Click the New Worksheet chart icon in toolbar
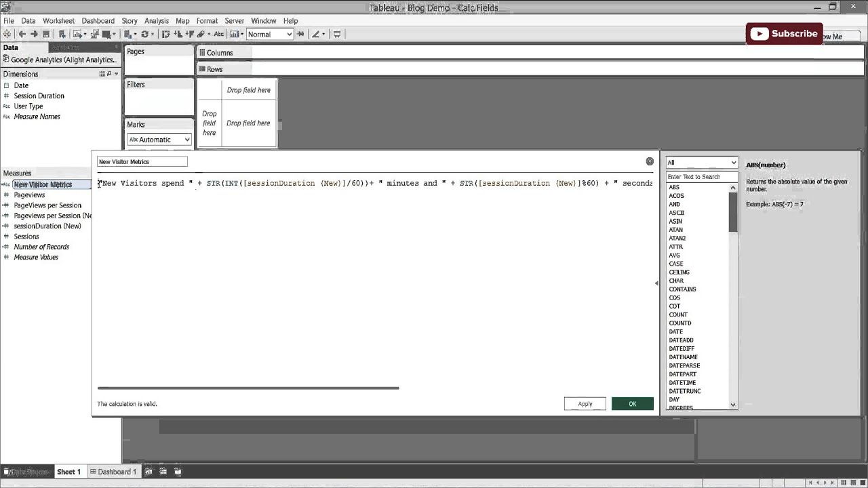Viewport: 868px width, 488px height. pos(77,34)
